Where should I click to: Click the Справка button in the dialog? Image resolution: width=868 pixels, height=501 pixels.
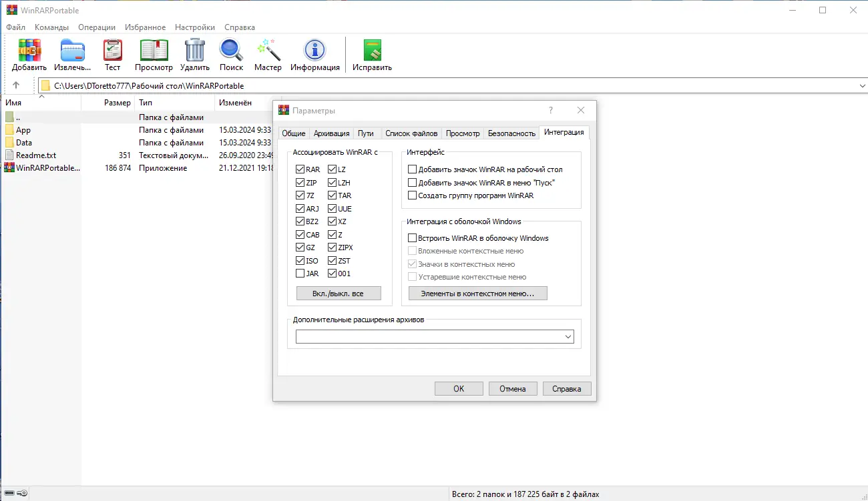pyautogui.click(x=567, y=389)
